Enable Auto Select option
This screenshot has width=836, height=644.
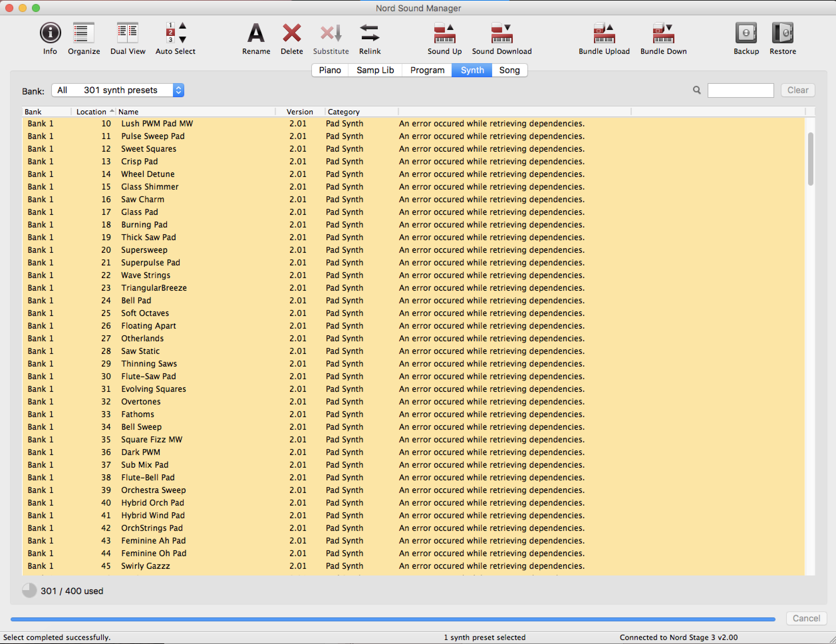(x=176, y=33)
